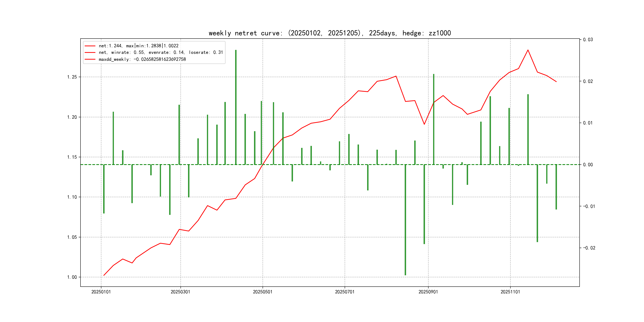Click the 0.00 right axis label

pyautogui.click(x=588, y=165)
